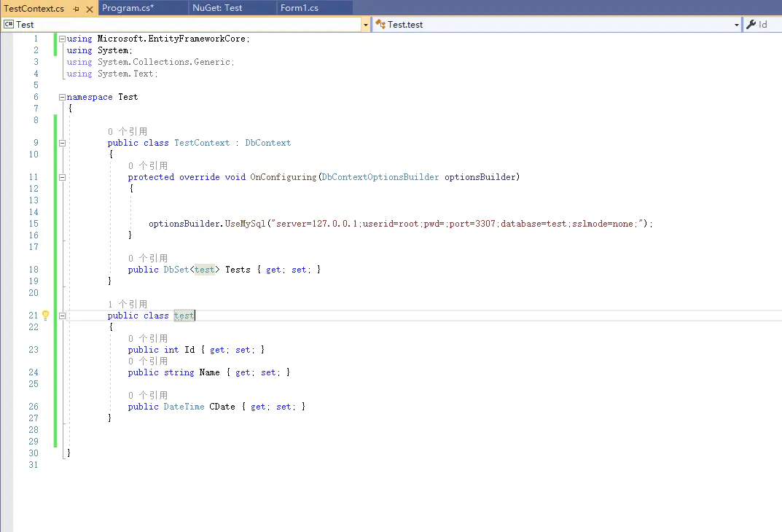
Task: Select the TestContext.cs tab
Action: [x=34, y=9]
